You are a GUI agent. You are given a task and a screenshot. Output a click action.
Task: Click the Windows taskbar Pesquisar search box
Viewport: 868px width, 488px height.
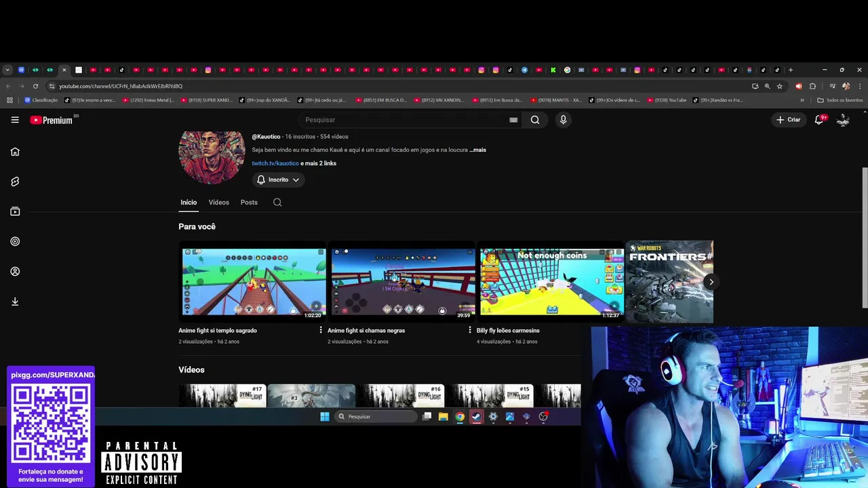click(x=377, y=417)
